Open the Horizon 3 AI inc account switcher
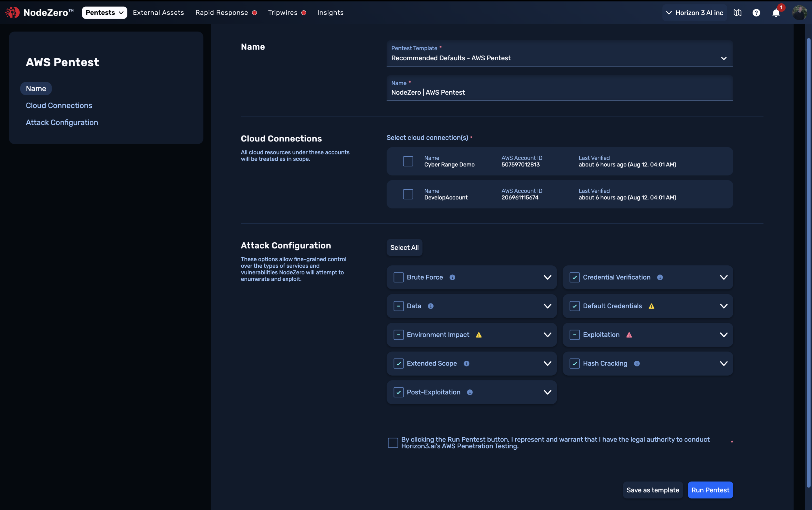 point(695,13)
